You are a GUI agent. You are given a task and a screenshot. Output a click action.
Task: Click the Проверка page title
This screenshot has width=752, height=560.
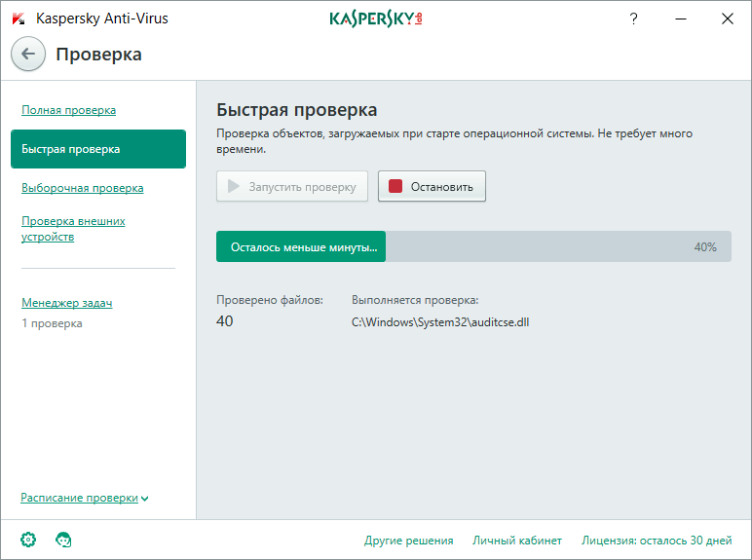[x=98, y=55]
